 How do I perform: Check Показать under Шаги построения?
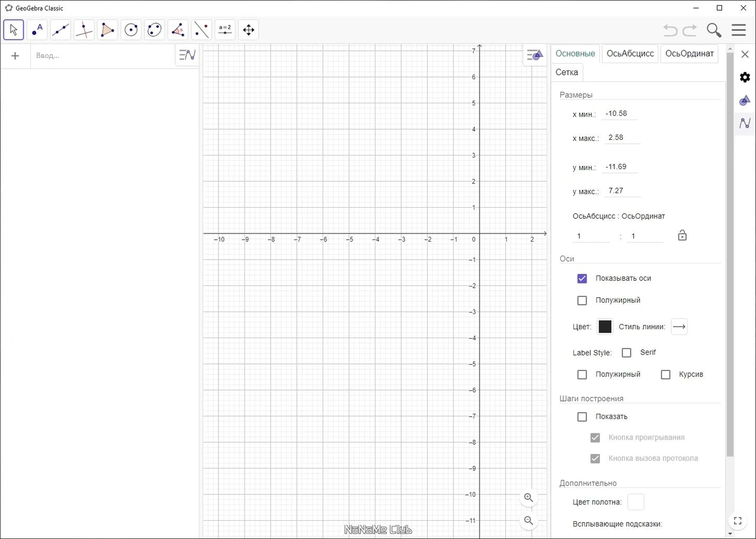[582, 417]
